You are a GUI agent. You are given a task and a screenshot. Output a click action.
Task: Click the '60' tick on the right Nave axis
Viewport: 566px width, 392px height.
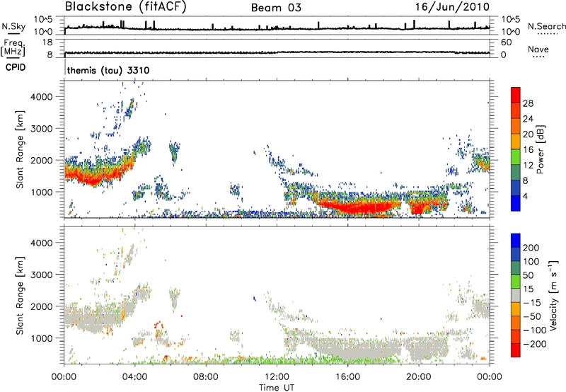pyautogui.click(x=506, y=42)
